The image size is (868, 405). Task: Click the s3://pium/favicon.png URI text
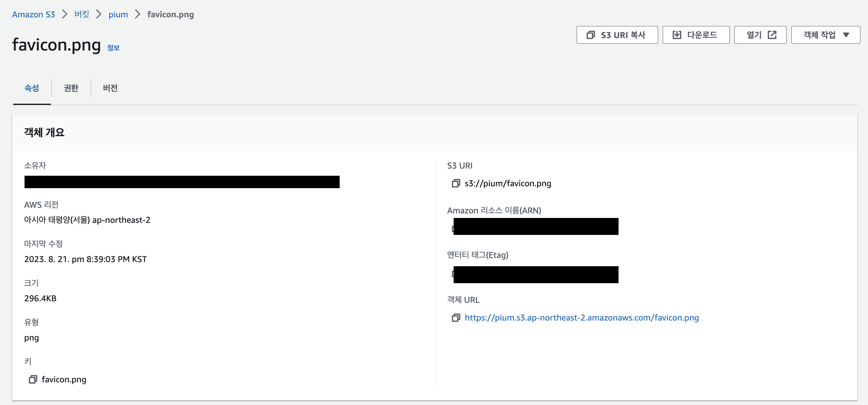click(508, 183)
